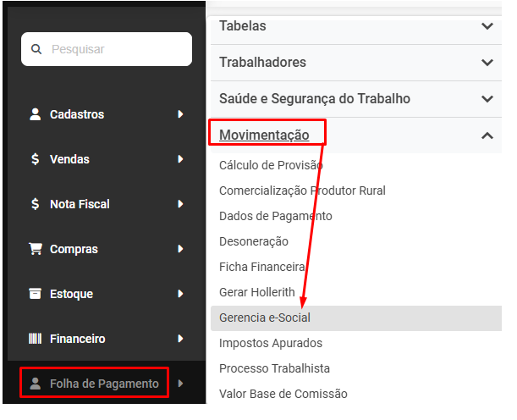Click the Cadastros person icon
Screen dimensions: 517x420
pyautogui.click(x=36, y=114)
